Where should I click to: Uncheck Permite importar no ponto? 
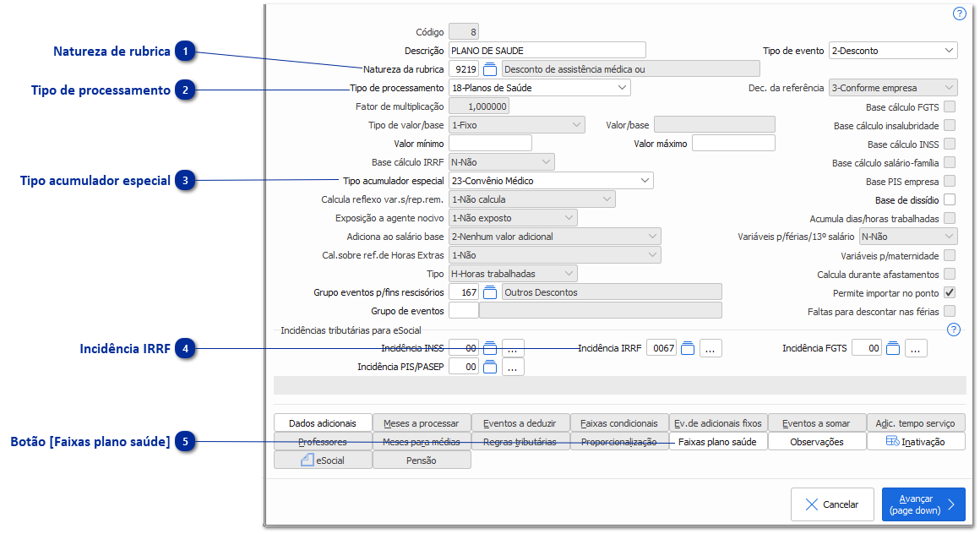(x=950, y=292)
